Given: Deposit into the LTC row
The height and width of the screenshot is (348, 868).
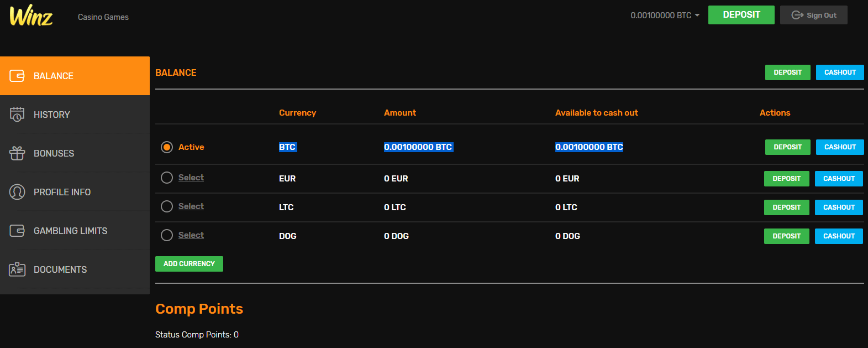Looking at the screenshot, I should [x=787, y=207].
